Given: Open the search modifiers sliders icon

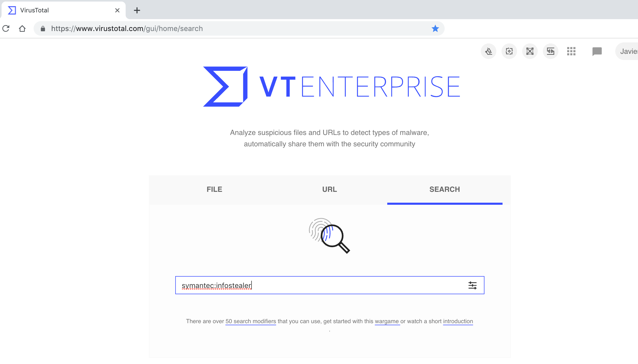Looking at the screenshot, I should [473, 285].
